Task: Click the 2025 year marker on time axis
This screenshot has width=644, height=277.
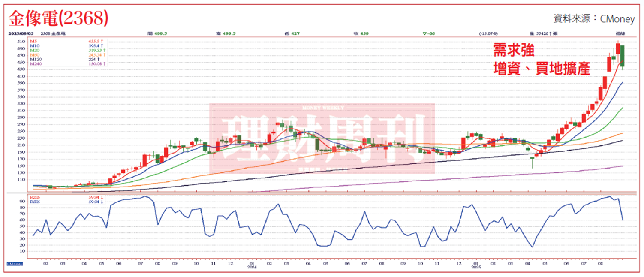Action: [475, 267]
